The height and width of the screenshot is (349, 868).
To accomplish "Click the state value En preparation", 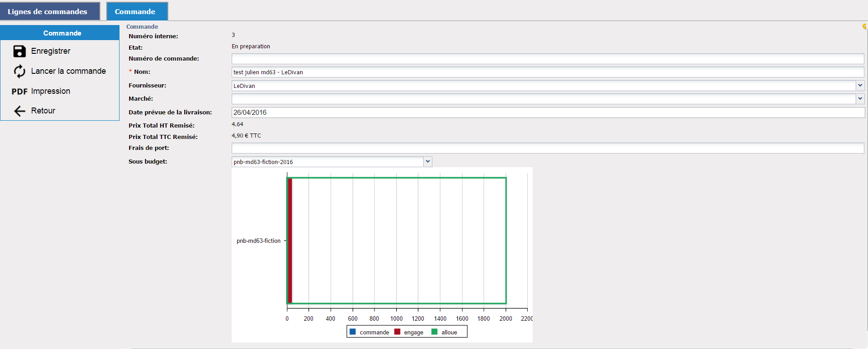I will tap(251, 46).
